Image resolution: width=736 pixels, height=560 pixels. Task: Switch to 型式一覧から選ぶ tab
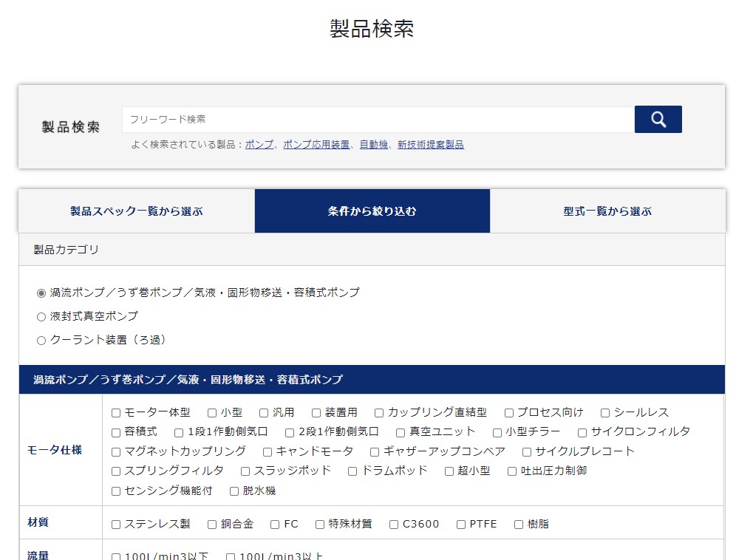tap(607, 211)
